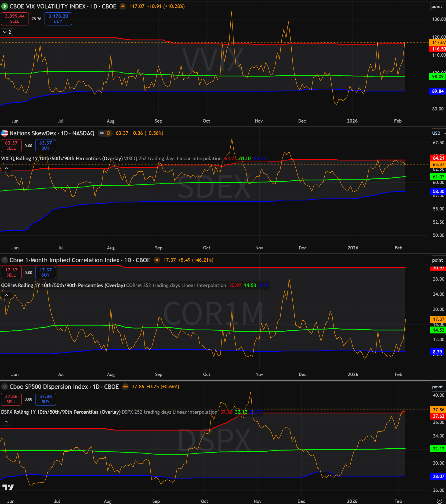Click the green VVIX symbol logo icon
Image resolution: width=446 pixels, height=504 pixels.
coord(4,6)
